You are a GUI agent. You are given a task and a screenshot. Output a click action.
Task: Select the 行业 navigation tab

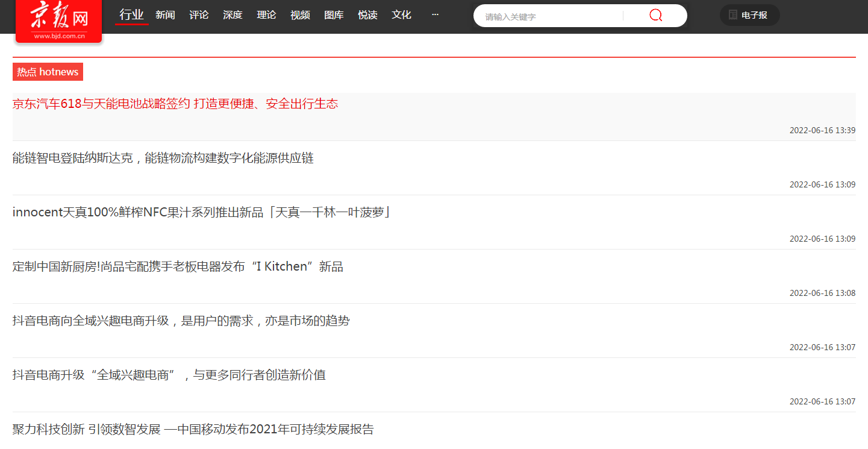click(x=132, y=14)
